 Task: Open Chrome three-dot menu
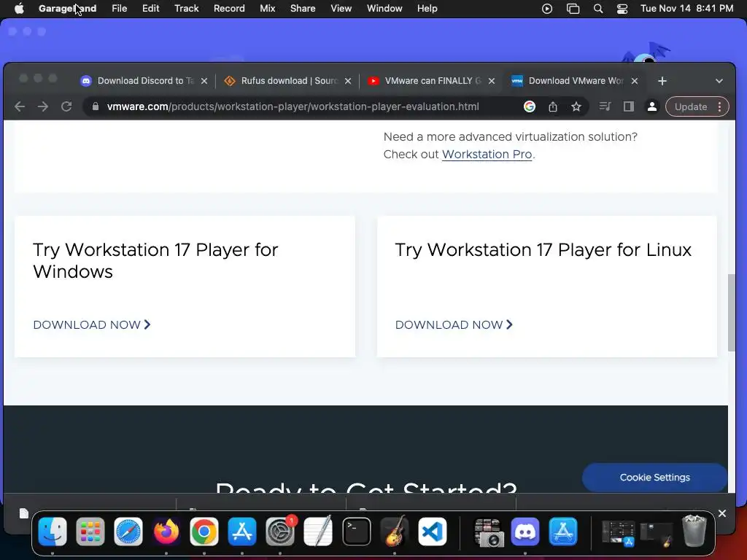point(720,106)
